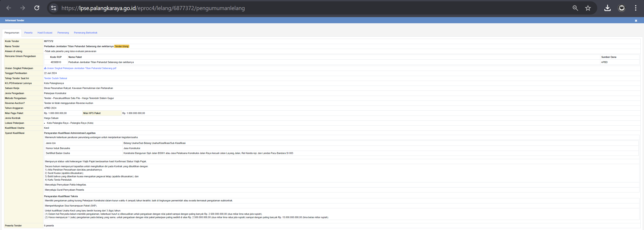Viewport: 644px width, 230px height.
Task: Switch to the Peserta tab
Action: click(x=28, y=33)
